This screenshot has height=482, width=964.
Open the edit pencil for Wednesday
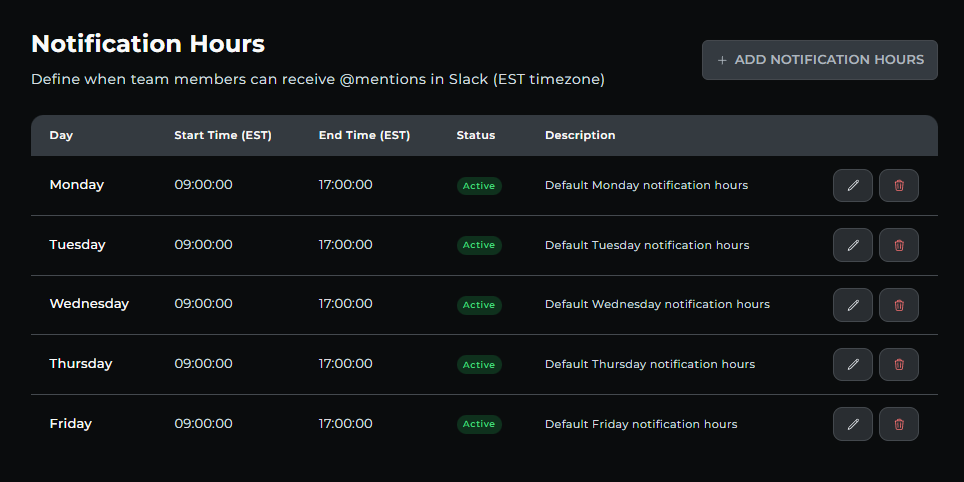pos(852,305)
